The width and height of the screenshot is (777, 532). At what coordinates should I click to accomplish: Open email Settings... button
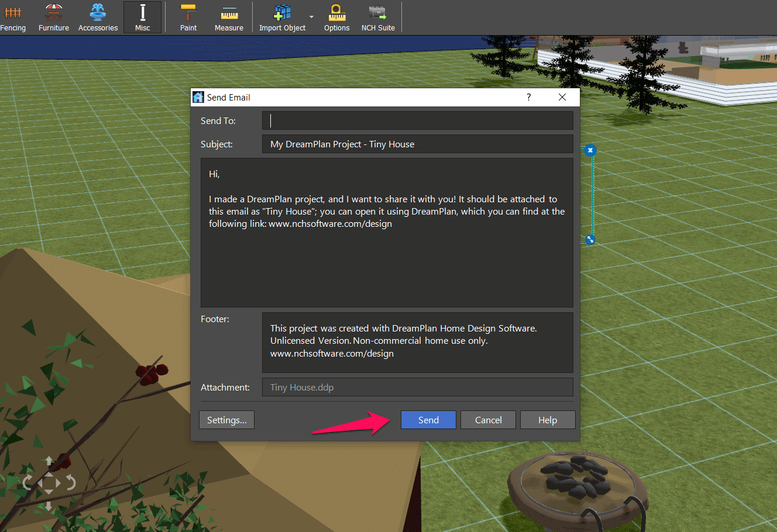(x=227, y=420)
